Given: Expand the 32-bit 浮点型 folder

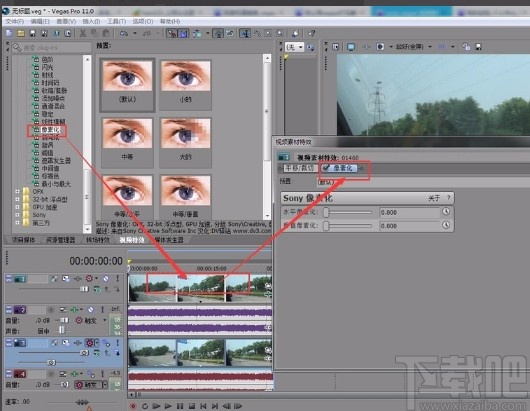Looking at the screenshot, I should tap(17, 199).
